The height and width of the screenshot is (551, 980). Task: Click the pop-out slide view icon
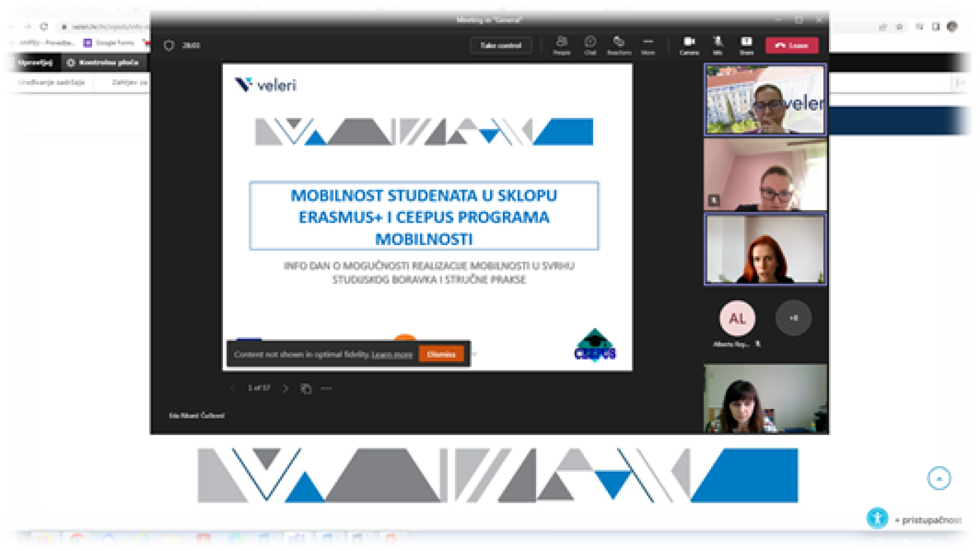[x=306, y=389]
